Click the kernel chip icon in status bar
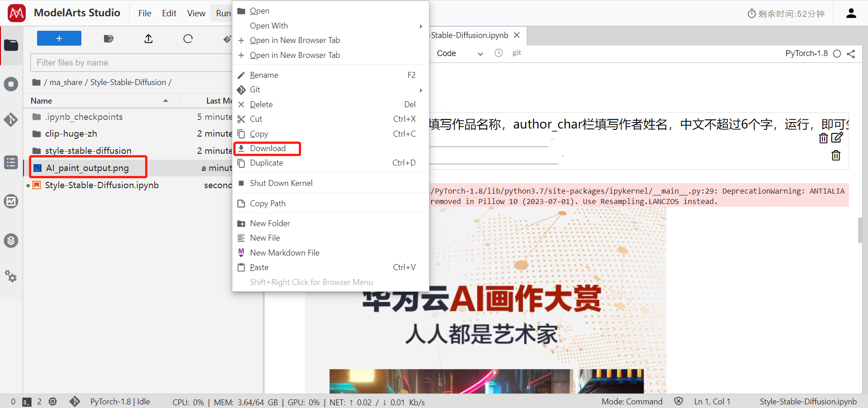This screenshot has width=868, height=408. click(53, 402)
